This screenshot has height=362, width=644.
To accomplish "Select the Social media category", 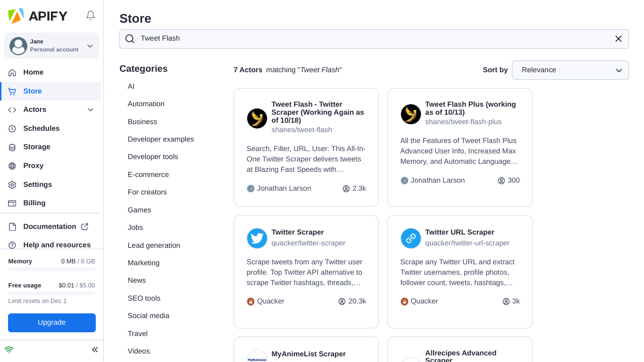I will (148, 316).
